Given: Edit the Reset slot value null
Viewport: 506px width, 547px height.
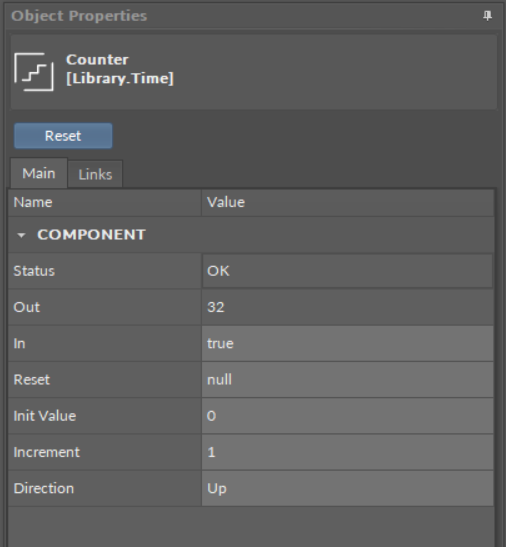Looking at the screenshot, I should pos(348,380).
